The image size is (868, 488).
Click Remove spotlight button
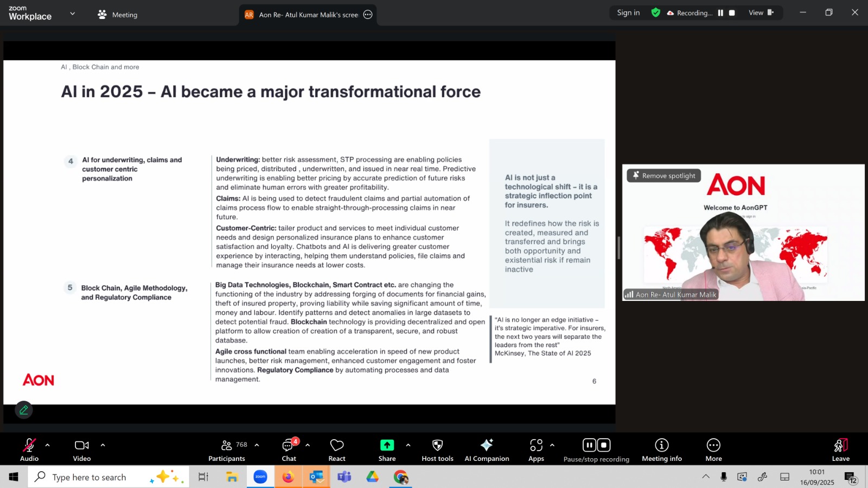coord(664,176)
